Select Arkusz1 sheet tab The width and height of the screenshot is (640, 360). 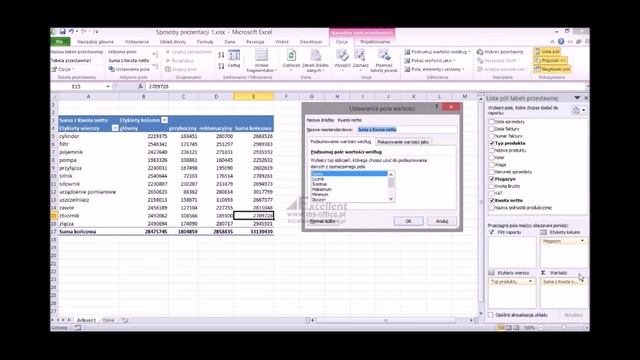tap(86, 320)
